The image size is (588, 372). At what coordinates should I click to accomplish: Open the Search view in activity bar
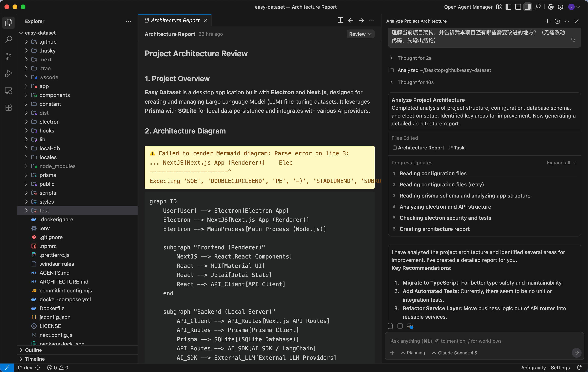[x=8, y=39]
